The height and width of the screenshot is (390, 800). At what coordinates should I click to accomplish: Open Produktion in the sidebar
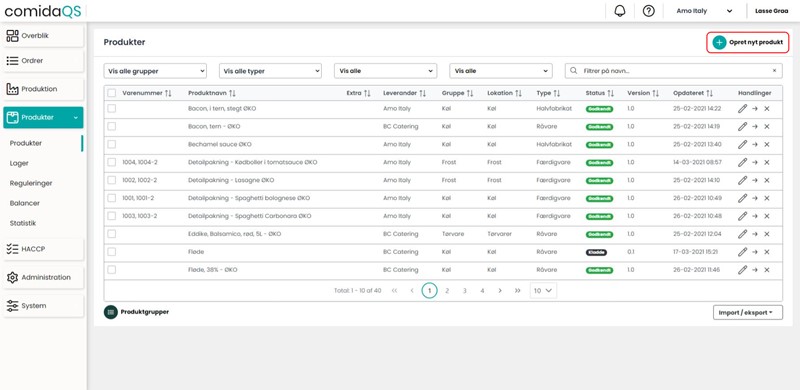43,89
